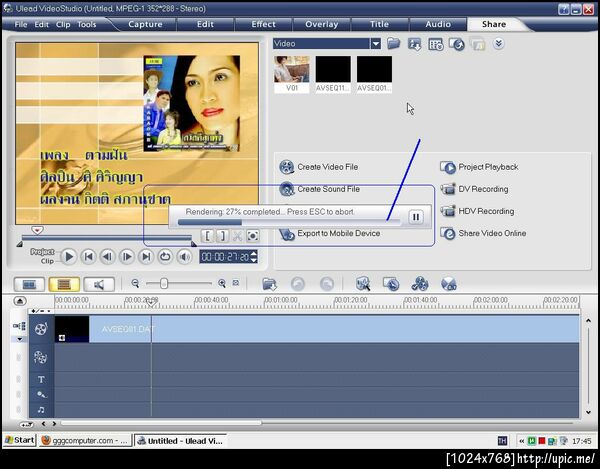Switch to Audio View
The height and width of the screenshot is (469, 600).
pos(99,284)
